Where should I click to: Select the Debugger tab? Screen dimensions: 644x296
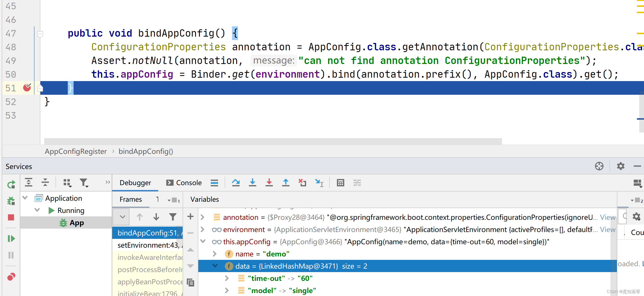[135, 183]
